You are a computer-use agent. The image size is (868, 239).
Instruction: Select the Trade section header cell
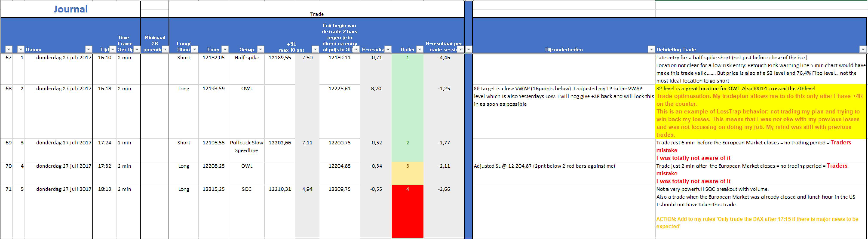click(316, 14)
